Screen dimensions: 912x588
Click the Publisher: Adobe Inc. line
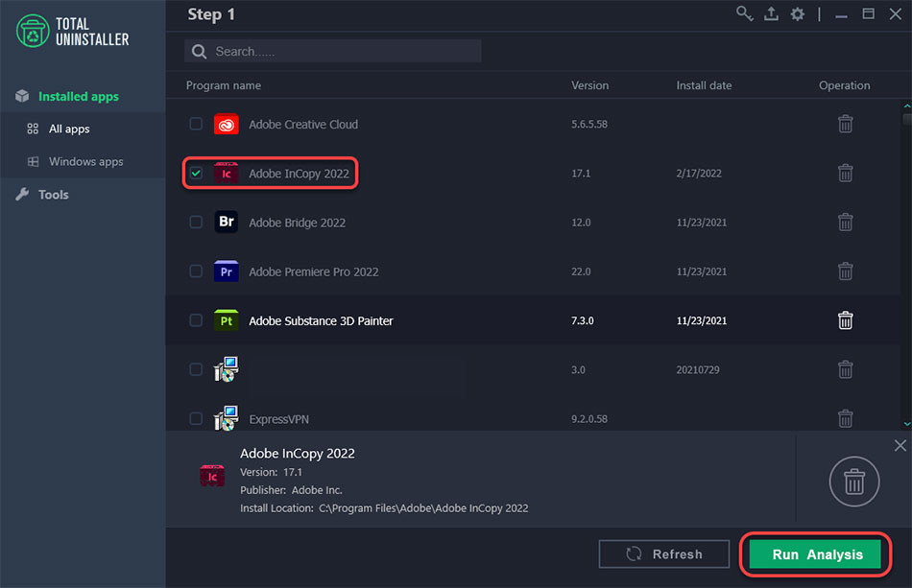coord(291,490)
